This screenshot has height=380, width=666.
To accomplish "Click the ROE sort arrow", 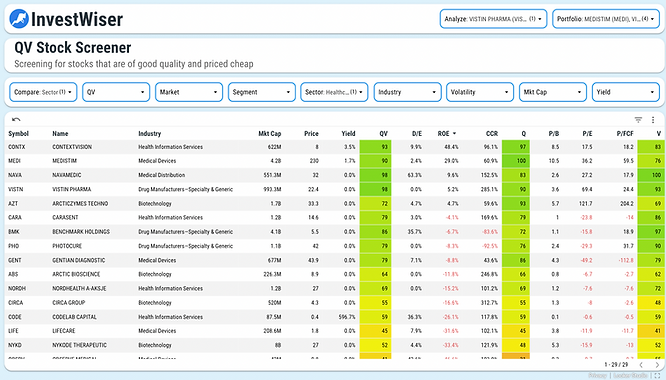I will point(454,134).
